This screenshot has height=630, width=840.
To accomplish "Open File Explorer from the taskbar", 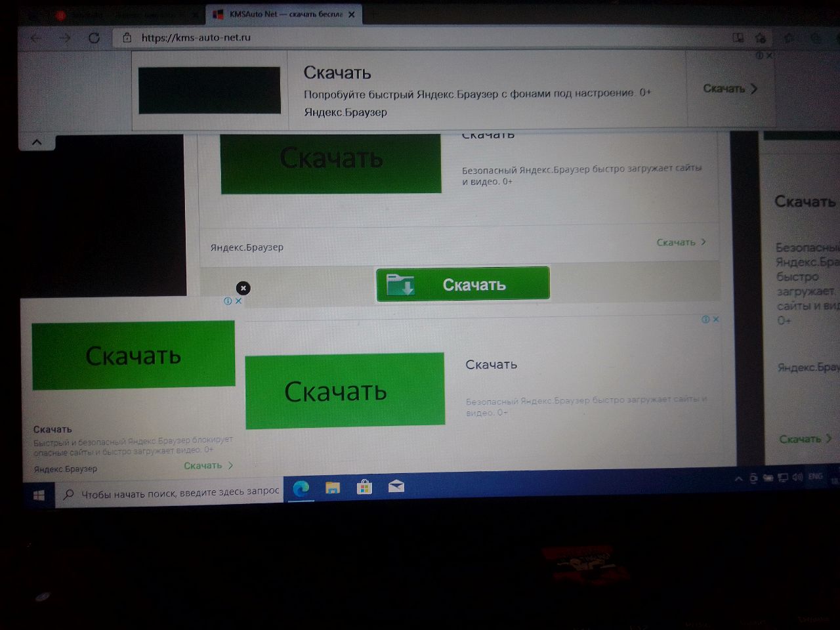I will [333, 488].
